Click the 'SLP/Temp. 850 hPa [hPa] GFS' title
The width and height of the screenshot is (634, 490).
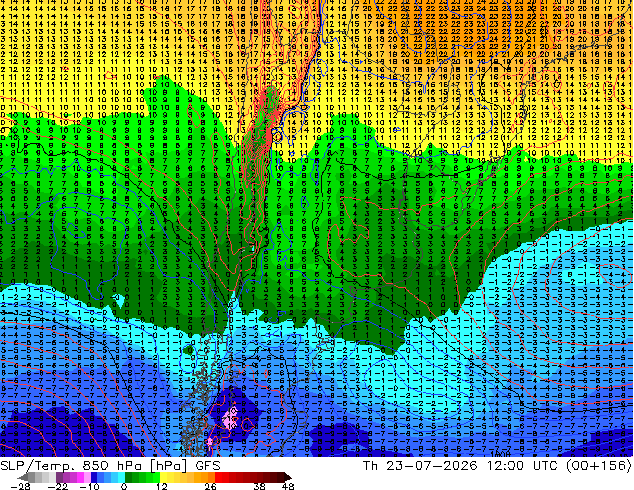(110, 465)
